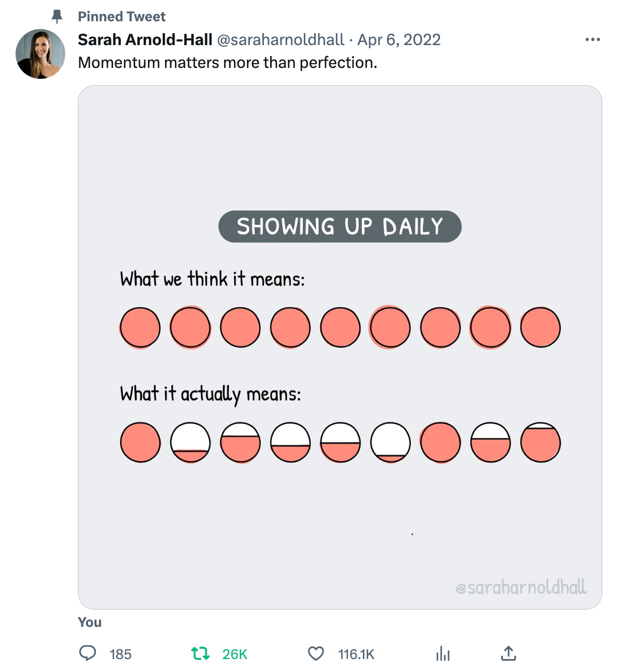Click the 116.1K likes count
The height and width of the screenshot is (672, 619).
click(356, 654)
